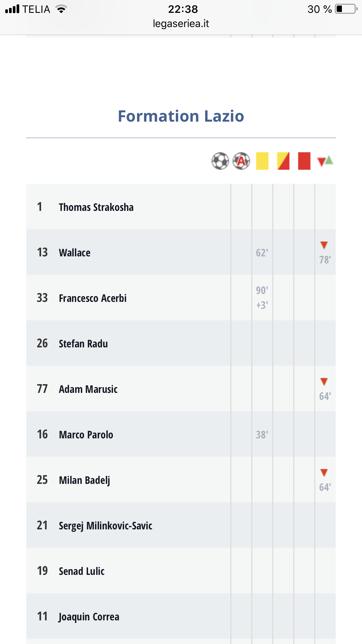Tap the battery indicator in status bar
The width and height of the screenshot is (362, 644).
[x=346, y=9]
